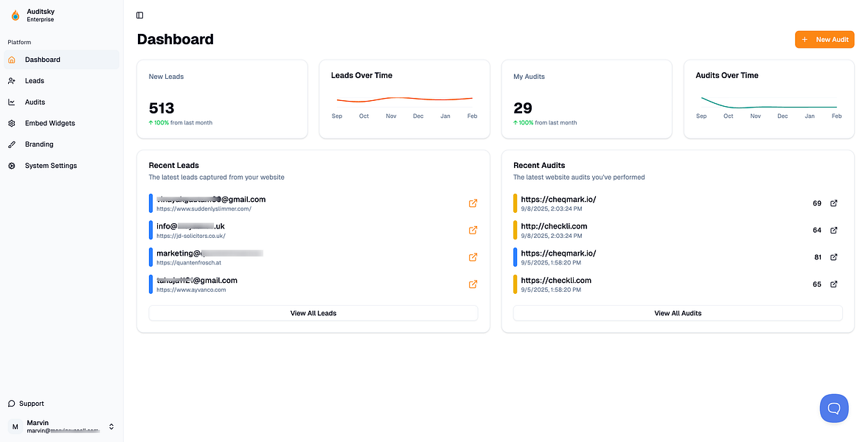The width and height of the screenshot is (868, 442).
Task: Open the blue chat widget launcher
Action: (834, 408)
